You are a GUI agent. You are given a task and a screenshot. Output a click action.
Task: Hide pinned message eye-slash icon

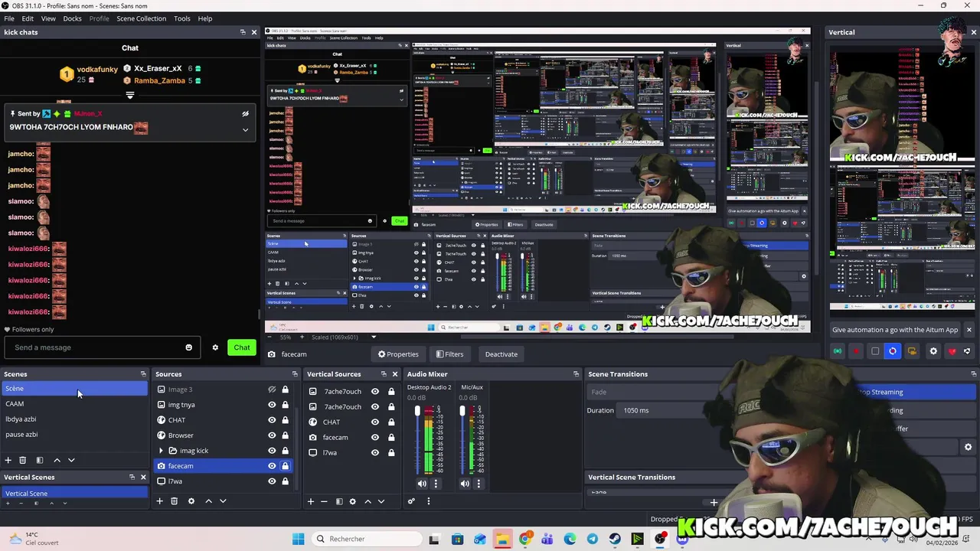tap(245, 114)
